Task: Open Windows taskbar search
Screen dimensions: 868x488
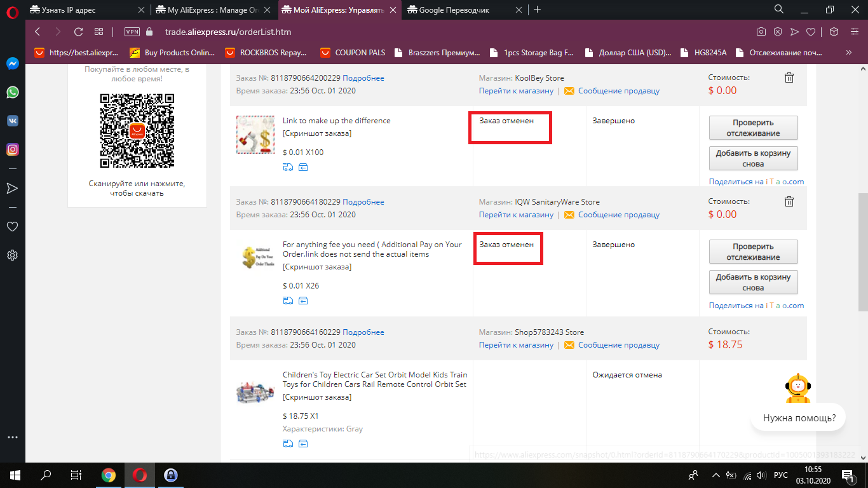Action: 46,475
